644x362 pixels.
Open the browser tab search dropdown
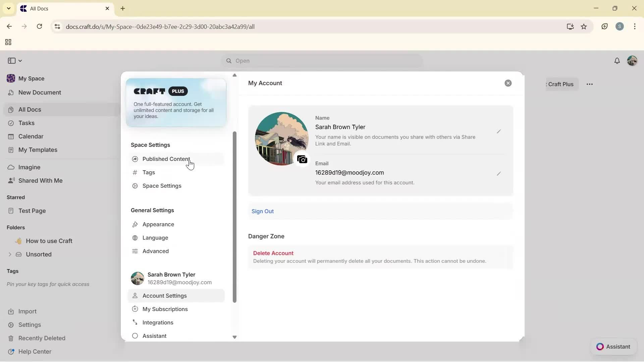(x=8, y=8)
